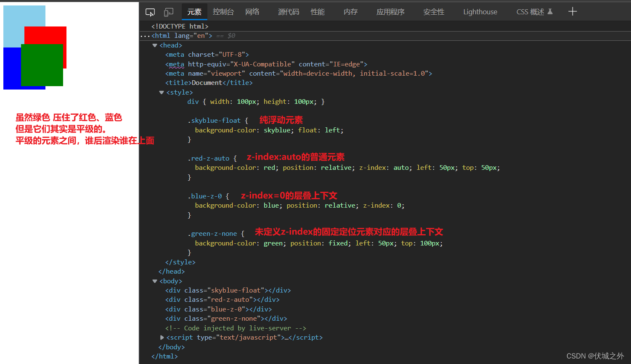
Task: Select the closing </head> tag line
Action: (x=172, y=272)
